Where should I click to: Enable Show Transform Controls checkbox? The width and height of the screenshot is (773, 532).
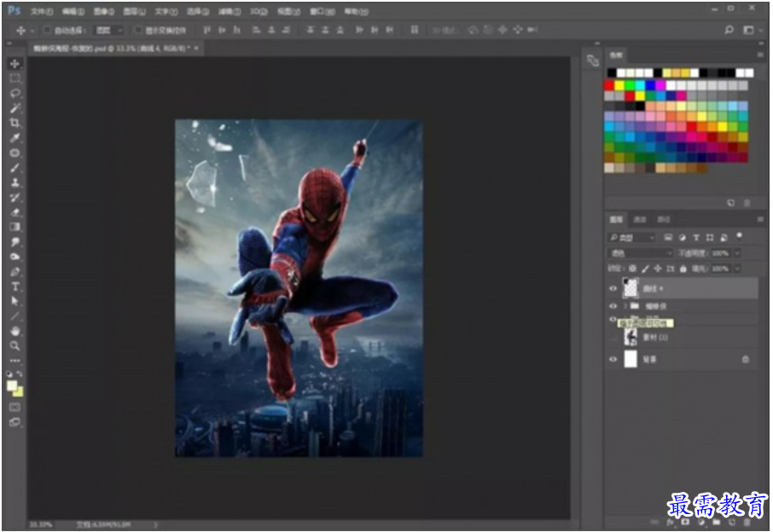(138, 30)
